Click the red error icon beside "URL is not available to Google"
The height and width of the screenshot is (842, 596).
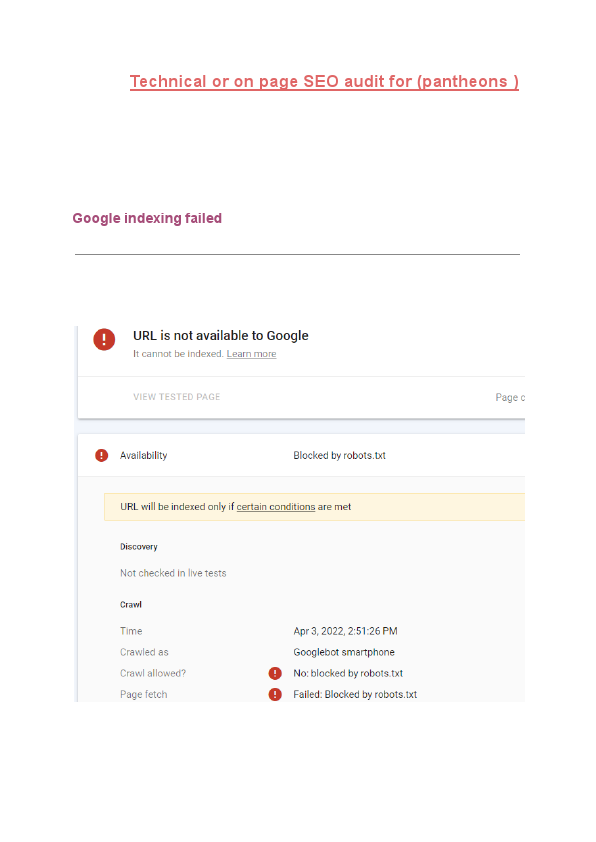point(104,340)
